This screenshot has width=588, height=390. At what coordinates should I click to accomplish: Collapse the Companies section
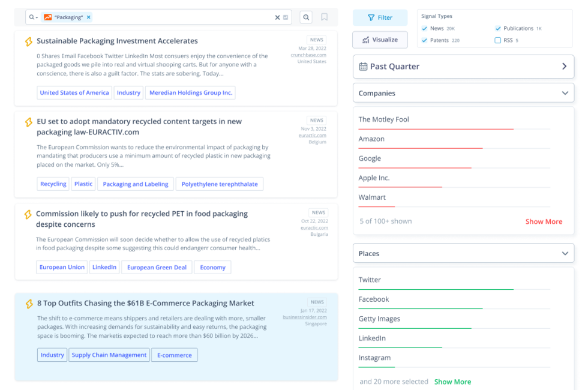[565, 93]
